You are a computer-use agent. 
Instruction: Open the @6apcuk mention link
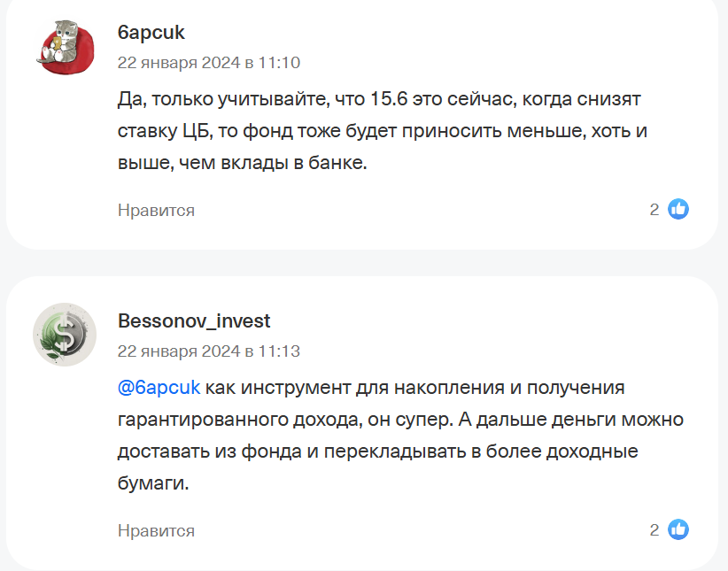[x=158, y=387]
